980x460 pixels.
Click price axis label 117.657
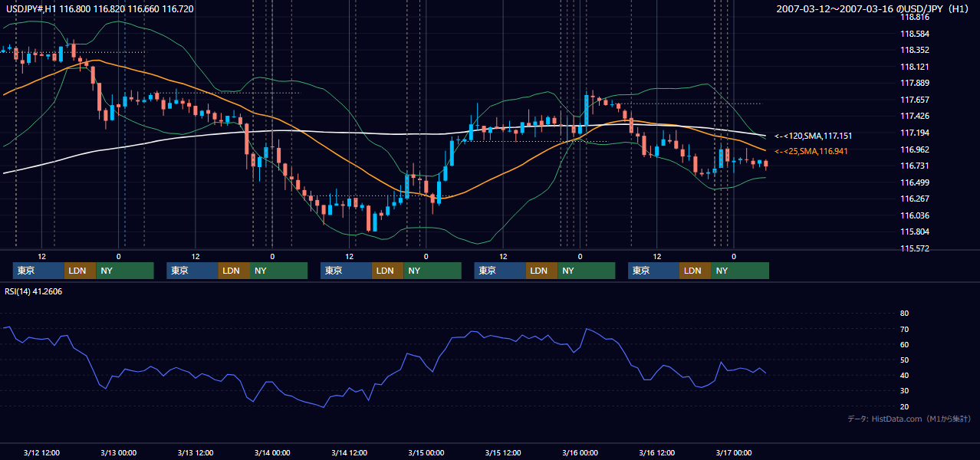[x=914, y=100]
